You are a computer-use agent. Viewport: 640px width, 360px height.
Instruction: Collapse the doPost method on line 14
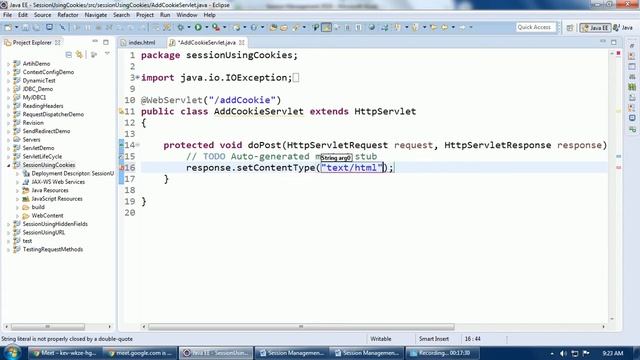click(x=138, y=145)
